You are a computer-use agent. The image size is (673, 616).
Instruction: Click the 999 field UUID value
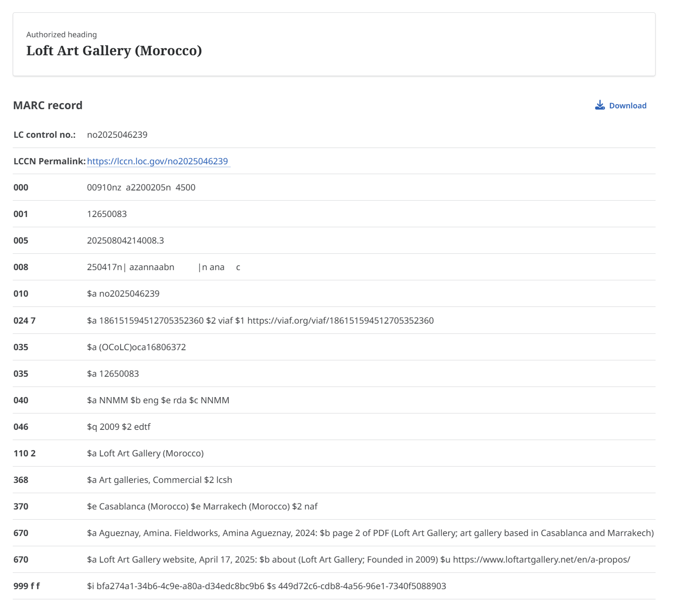point(266,586)
